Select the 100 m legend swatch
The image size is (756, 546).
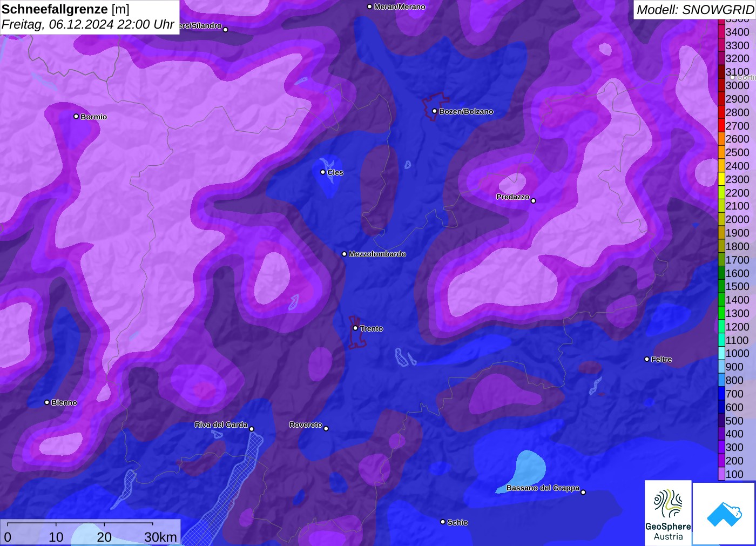(721, 474)
